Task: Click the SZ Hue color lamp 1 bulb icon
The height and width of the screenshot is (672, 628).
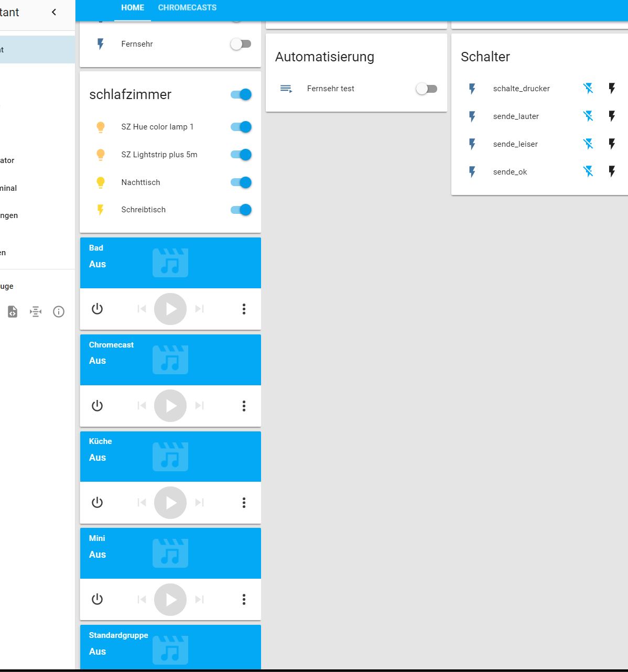Action: (101, 127)
